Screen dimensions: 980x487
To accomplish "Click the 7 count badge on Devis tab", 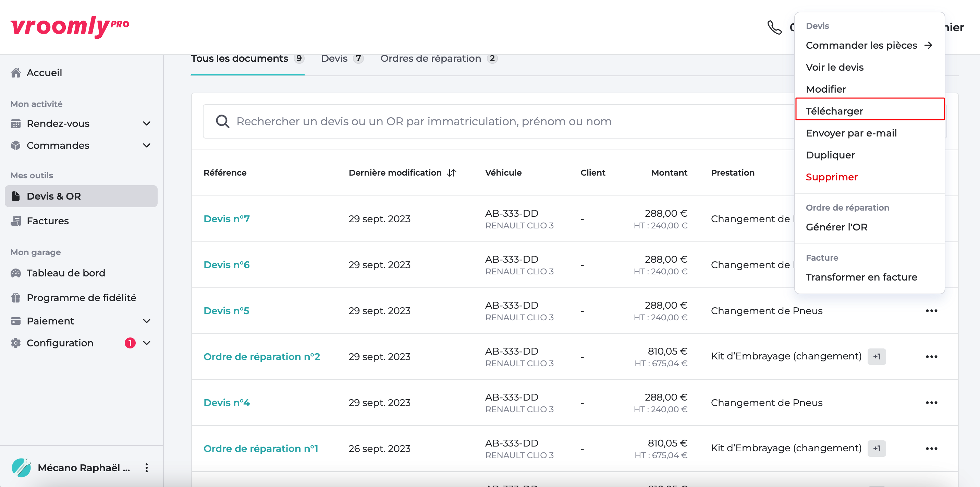I will [x=358, y=58].
